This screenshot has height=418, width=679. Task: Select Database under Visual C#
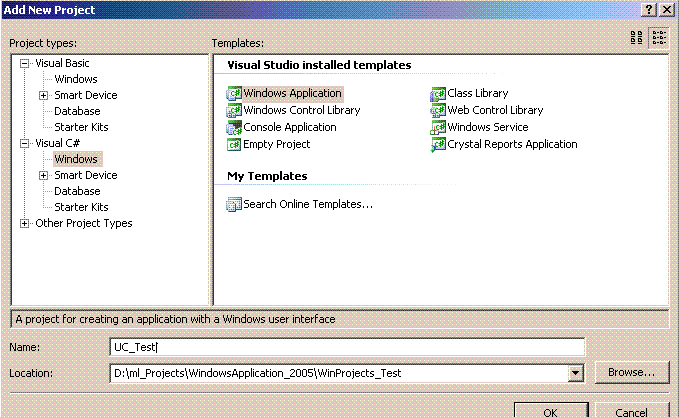77,191
